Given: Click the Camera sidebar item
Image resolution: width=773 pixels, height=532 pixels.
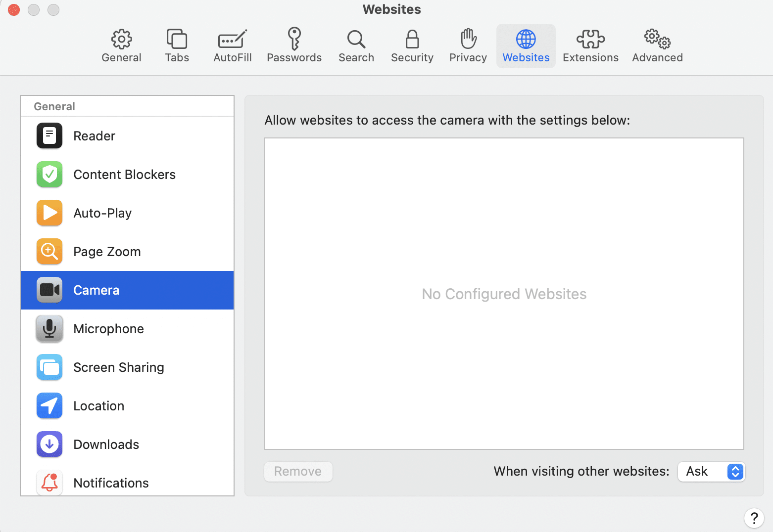Looking at the screenshot, I should pyautogui.click(x=96, y=290).
